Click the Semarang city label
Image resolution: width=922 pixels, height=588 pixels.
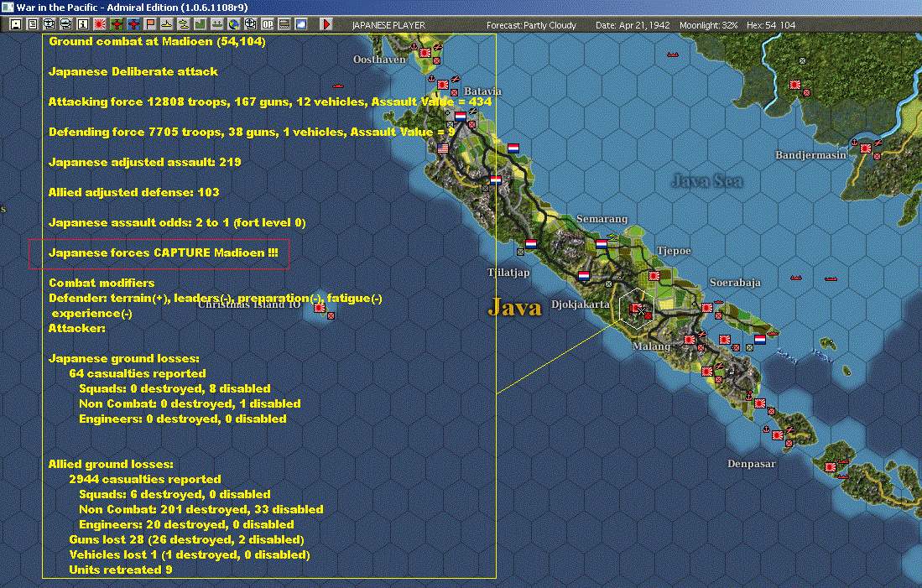pos(602,219)
